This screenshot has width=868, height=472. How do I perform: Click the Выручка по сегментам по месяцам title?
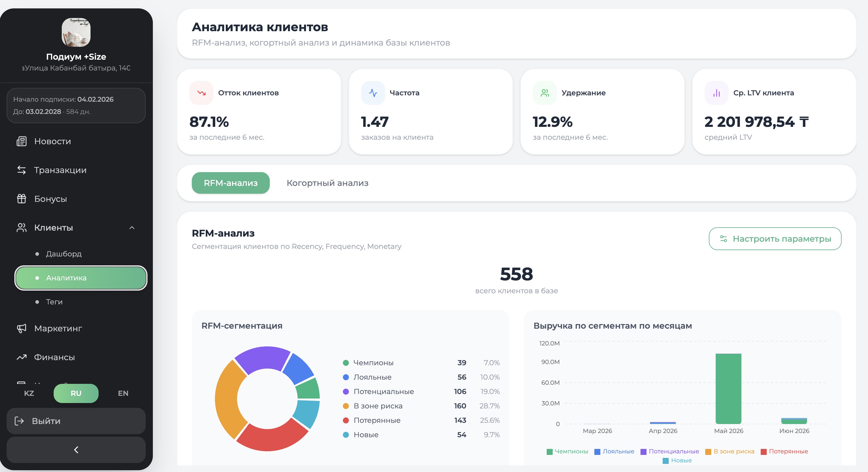click(613, 326)
